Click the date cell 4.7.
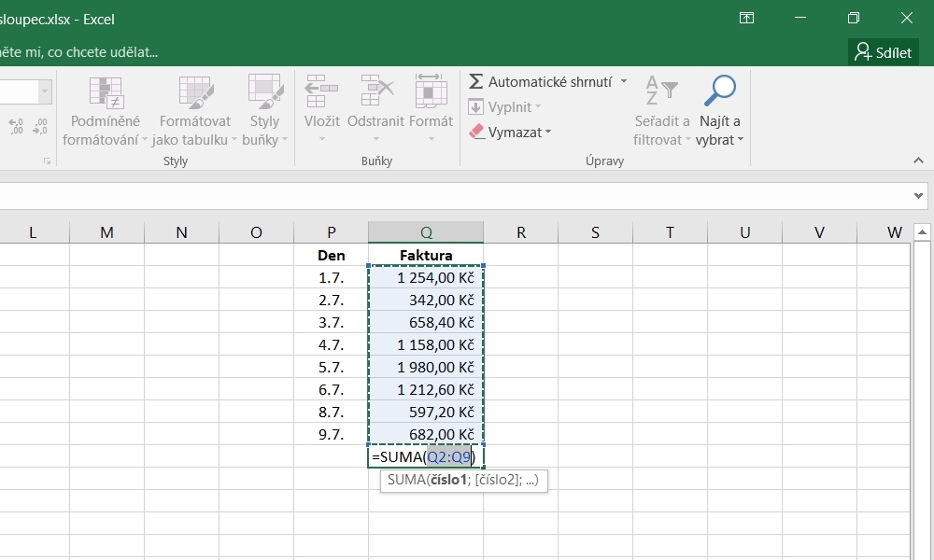Viewport: 934px width, 560px height. pos(332,344)
